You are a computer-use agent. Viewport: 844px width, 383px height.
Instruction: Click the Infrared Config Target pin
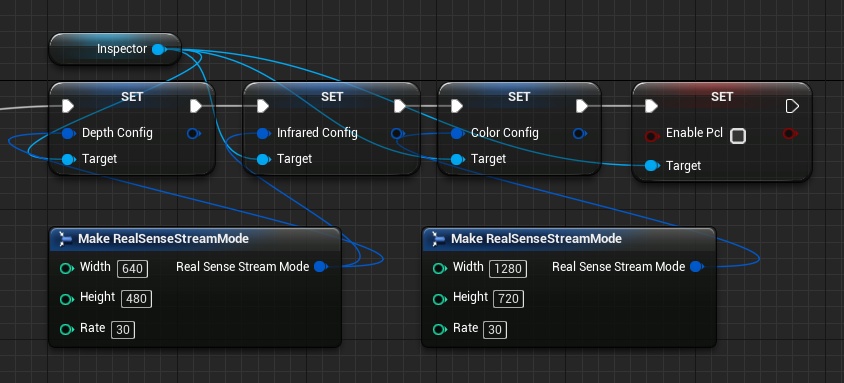(263, 159)
